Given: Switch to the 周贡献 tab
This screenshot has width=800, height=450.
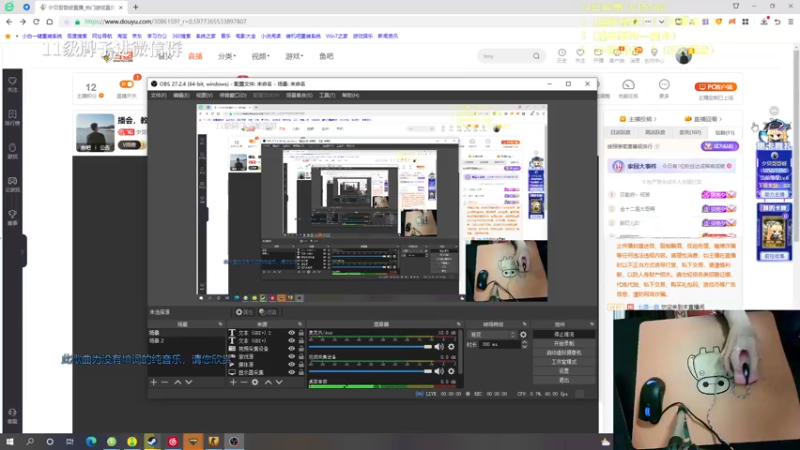Looking at the screenshot, I should 655,132.
